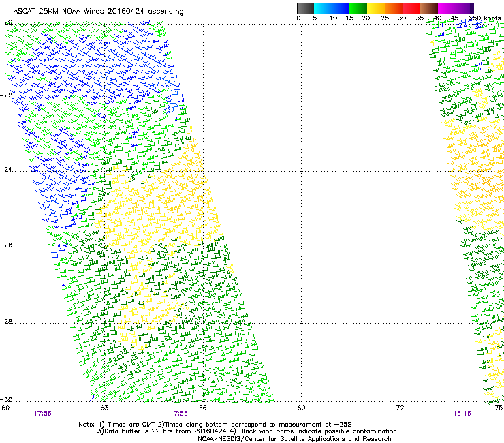Click the note line 'Times are GMT'

(x=130, y=425)
